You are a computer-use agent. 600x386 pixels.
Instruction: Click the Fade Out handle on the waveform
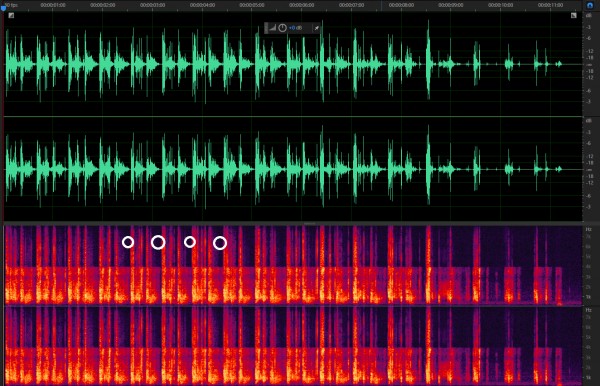(573, 15)
